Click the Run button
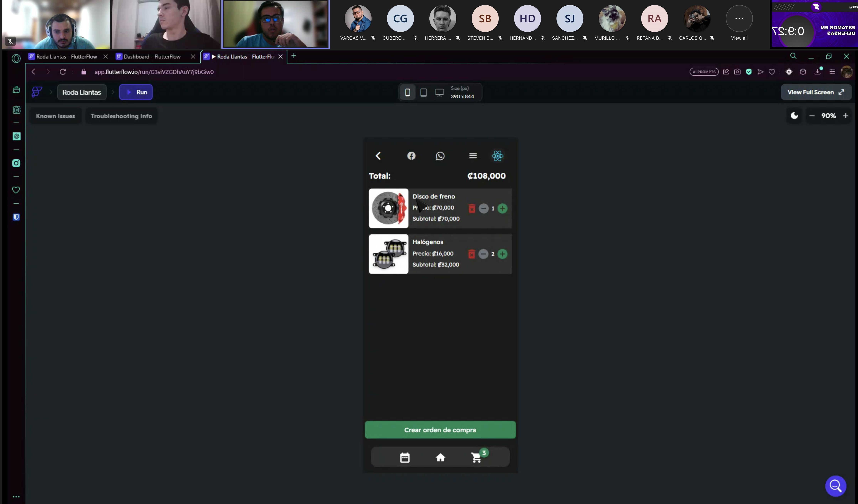The height and width of the screenshot is (504, 858). click(136, 92)
